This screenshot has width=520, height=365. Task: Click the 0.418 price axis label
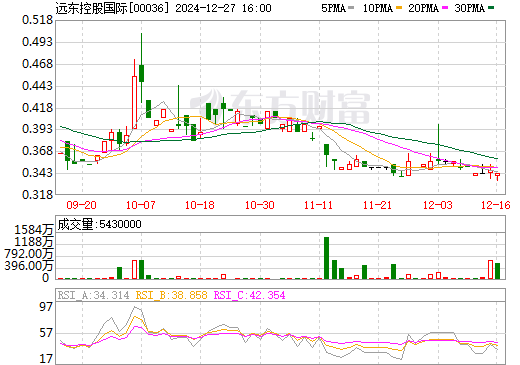[x=37, y=108]
